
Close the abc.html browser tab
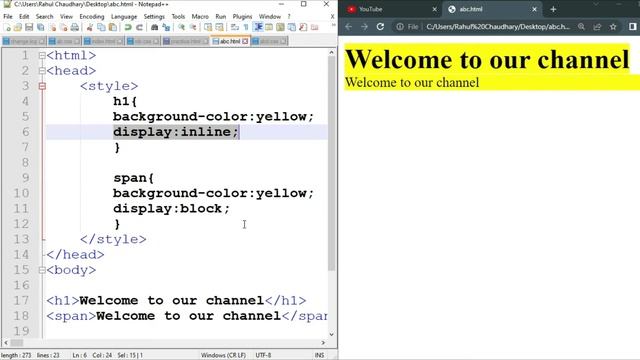click(x=534, y=9)
